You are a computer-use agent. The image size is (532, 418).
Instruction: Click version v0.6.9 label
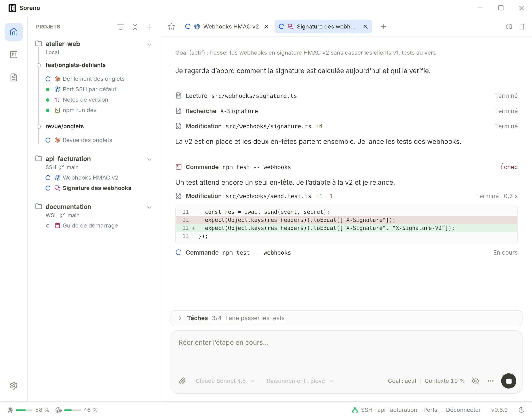[x=499, y=410]
